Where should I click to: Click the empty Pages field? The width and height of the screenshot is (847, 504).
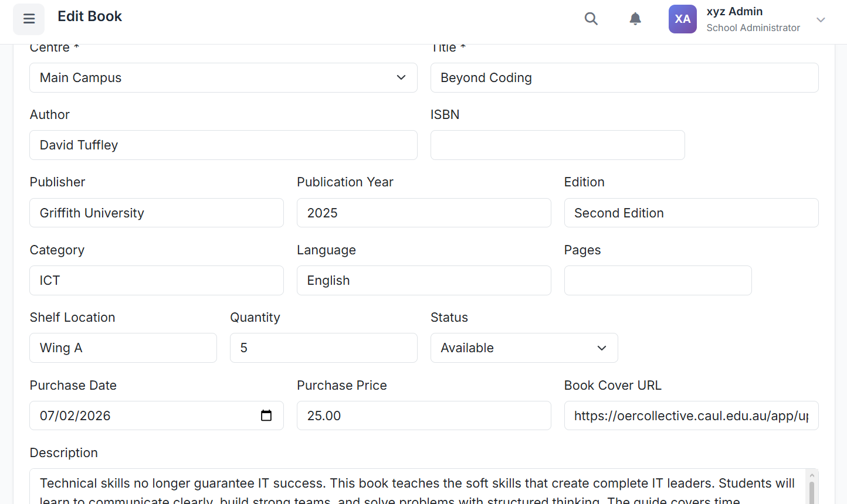coord(657,281)
